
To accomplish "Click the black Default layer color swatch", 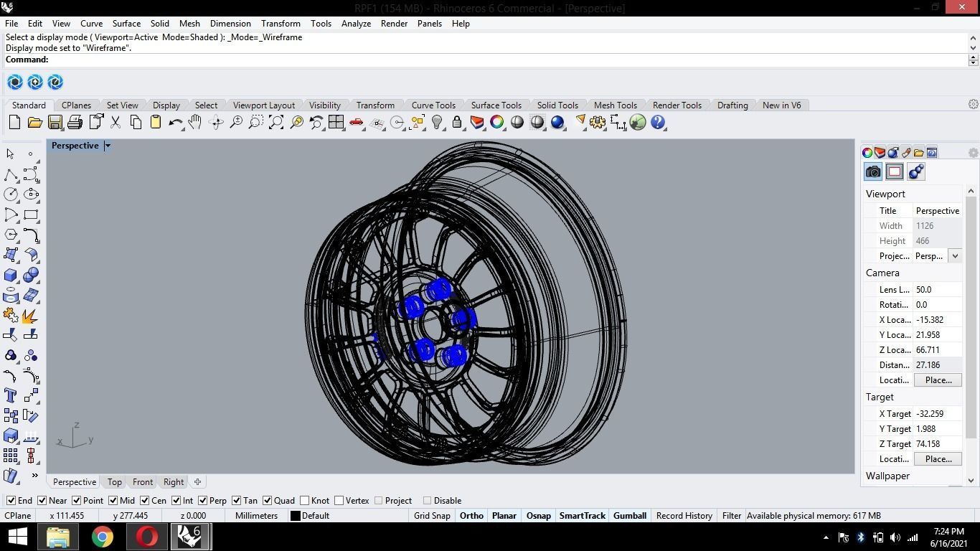I will tap(295, 516).
